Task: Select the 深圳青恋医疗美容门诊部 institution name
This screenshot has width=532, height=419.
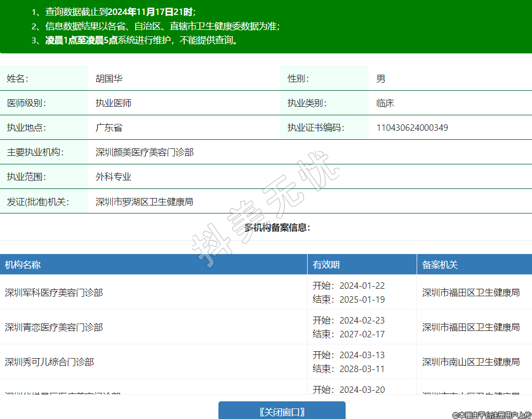Action: tap(54, 327)
